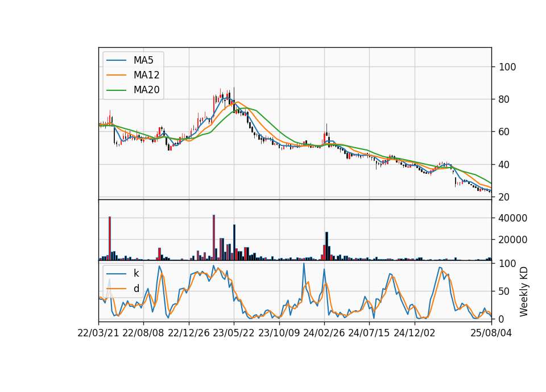Screen dimensions: 546x392
Task: Click the blue MA5 legend line sample
Action: [116, 60]
